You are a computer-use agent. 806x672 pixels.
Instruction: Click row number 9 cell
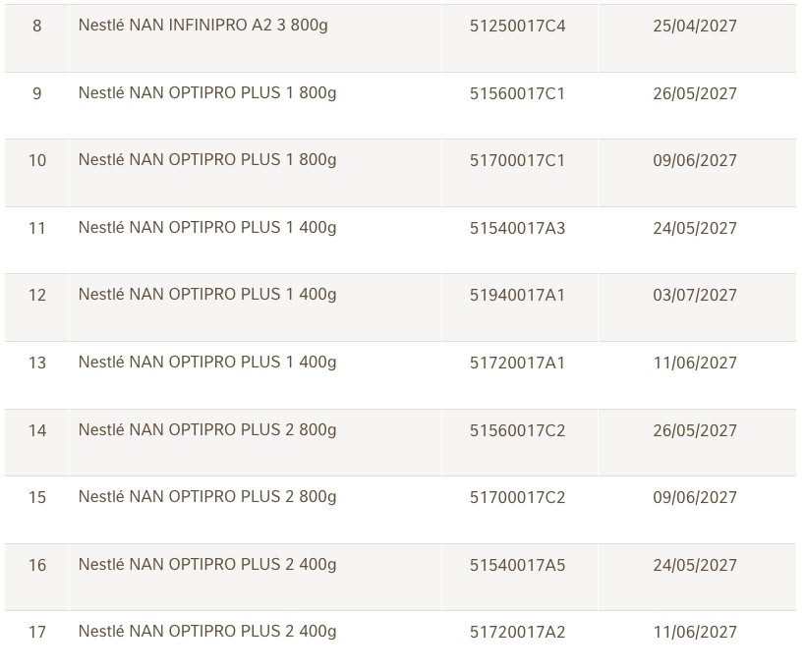click(37, 93)
